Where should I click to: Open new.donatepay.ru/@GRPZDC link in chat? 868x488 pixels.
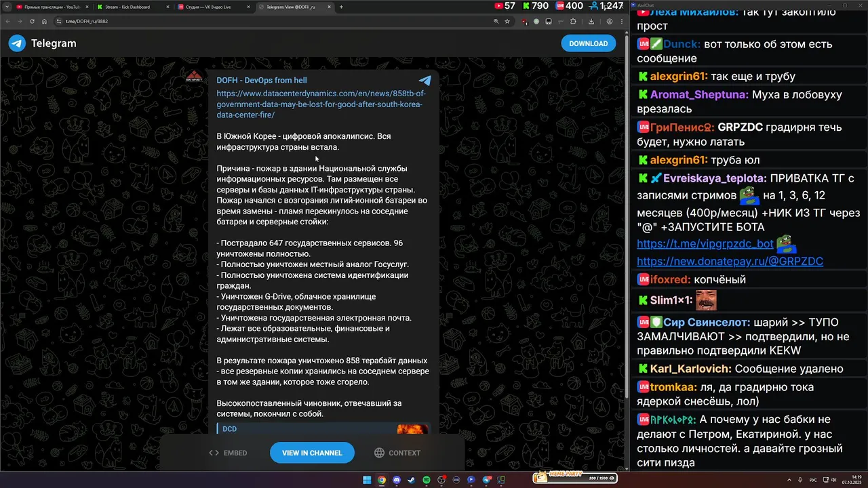point(730,261)
